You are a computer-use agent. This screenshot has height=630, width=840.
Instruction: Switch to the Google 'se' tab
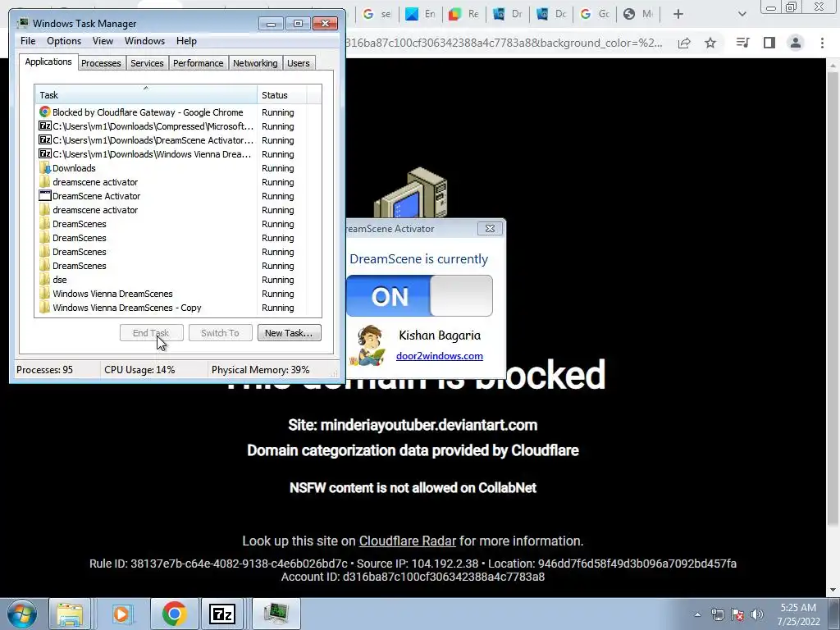coord(377,14)
